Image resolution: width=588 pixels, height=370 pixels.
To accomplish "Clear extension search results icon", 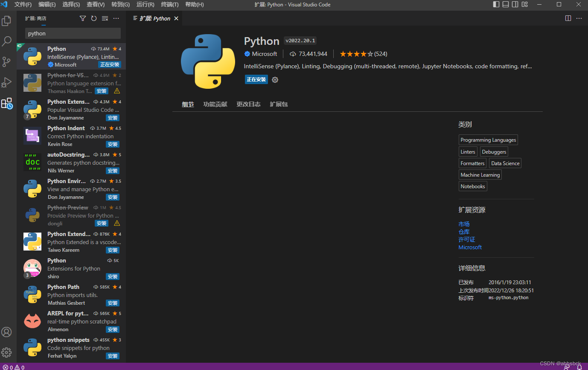I will (105, 18).
